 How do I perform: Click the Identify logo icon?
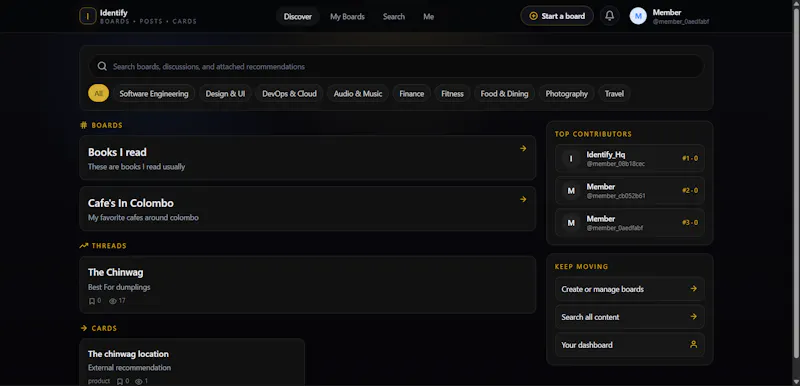tap(88, 16)
